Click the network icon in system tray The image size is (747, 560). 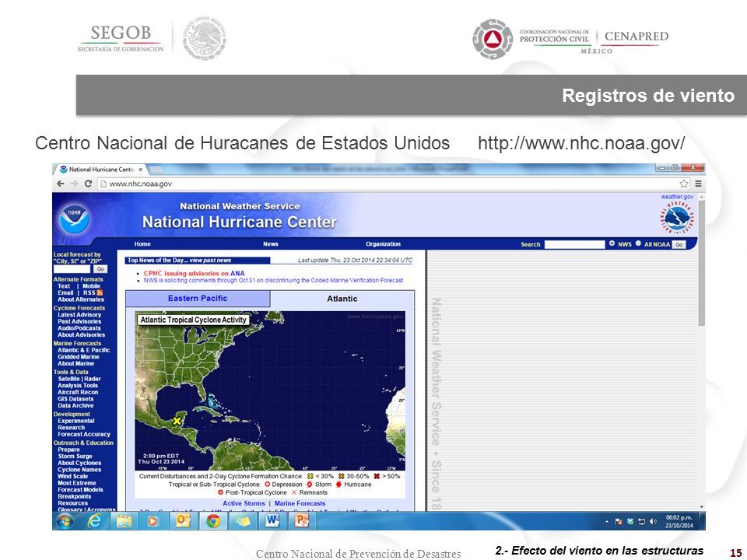(641, 521)
